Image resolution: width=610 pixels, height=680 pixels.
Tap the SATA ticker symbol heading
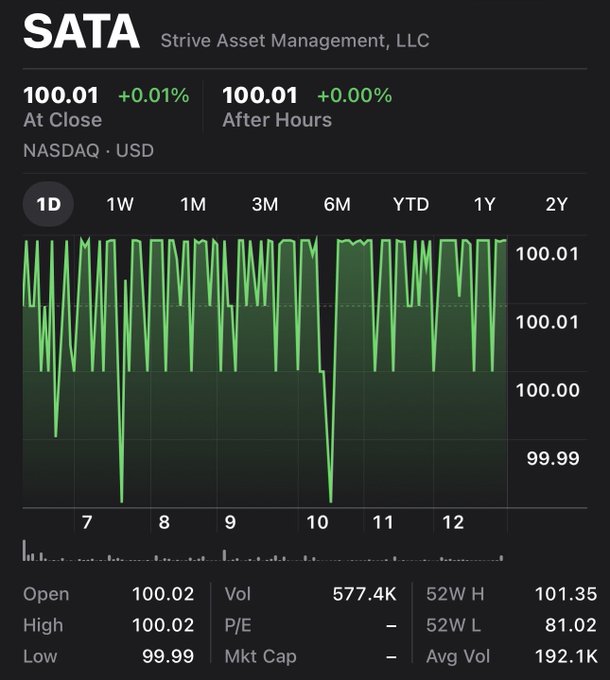(82, 32)
